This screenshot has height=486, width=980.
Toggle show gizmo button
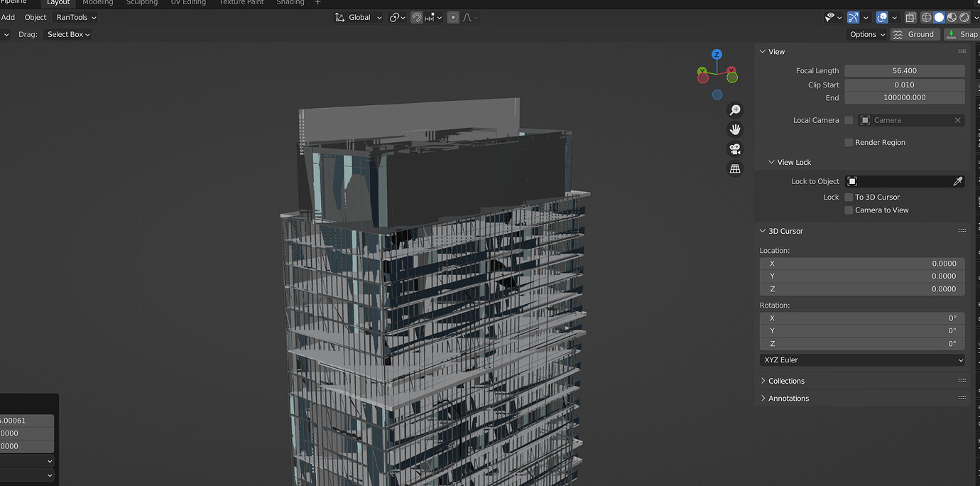[853, 17]
